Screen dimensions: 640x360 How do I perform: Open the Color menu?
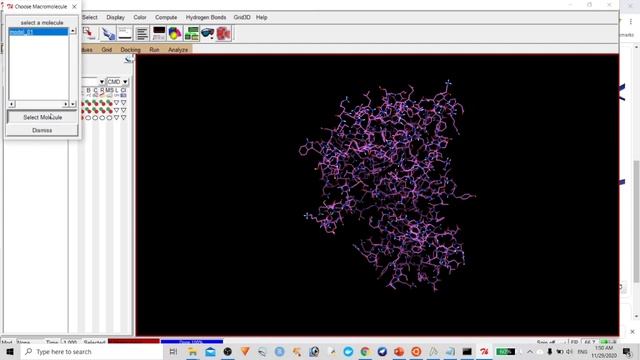tap(140, 18)
